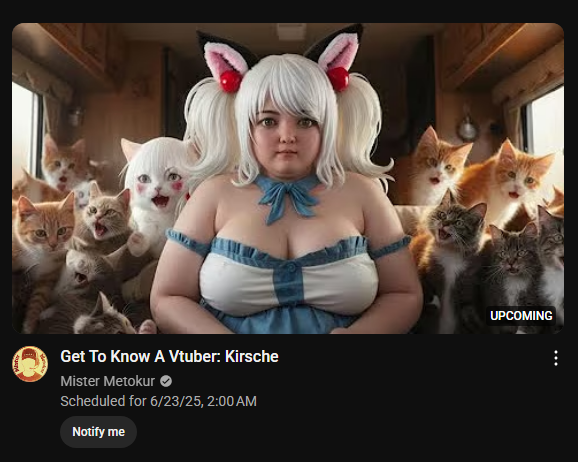Image resolution: width=578 pixels, height=462 pixels.
Task: Click the verified checkmark badge
Action: point(166,381)
